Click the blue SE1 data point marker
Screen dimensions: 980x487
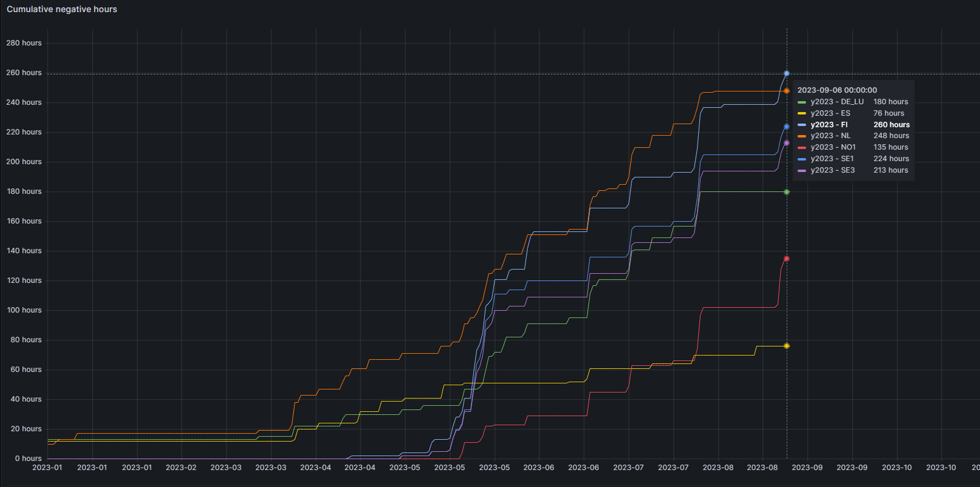(x=787, y=127)
